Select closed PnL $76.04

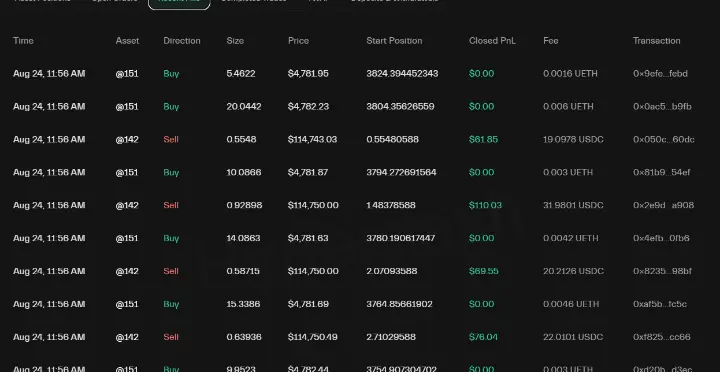[483, 337]
